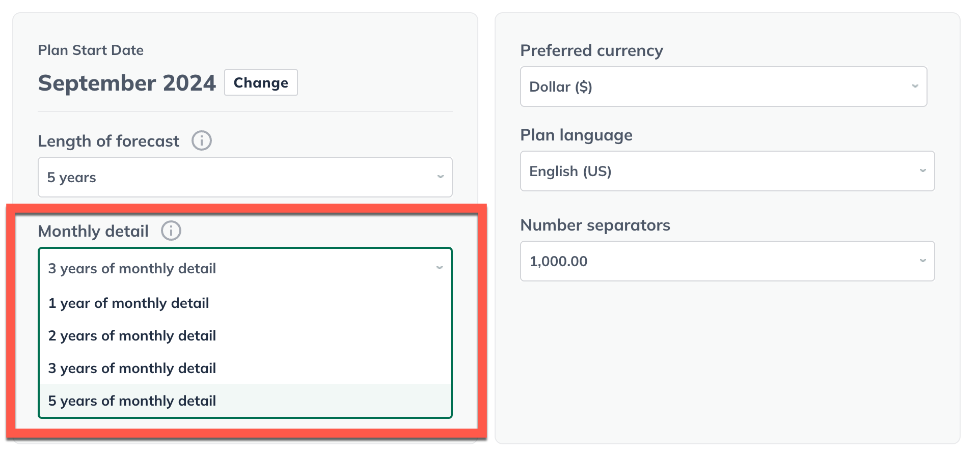Open the Number separators dropdown
The image size is (980, 455).
pos(727,261)
